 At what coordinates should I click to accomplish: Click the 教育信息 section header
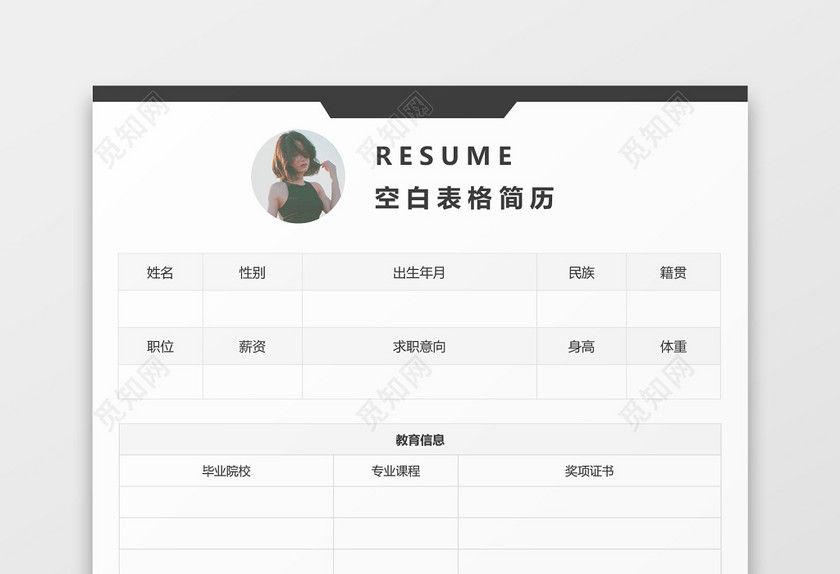[420, 439]
